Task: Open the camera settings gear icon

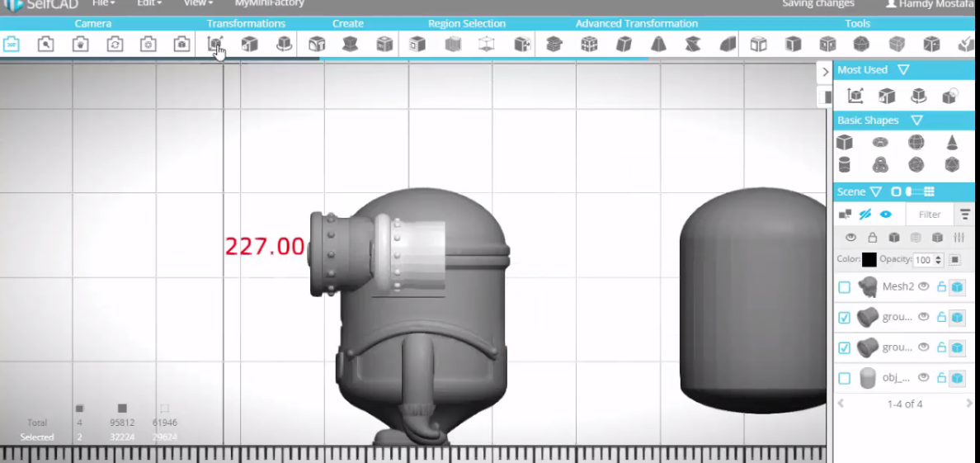Action: (148, 45)
